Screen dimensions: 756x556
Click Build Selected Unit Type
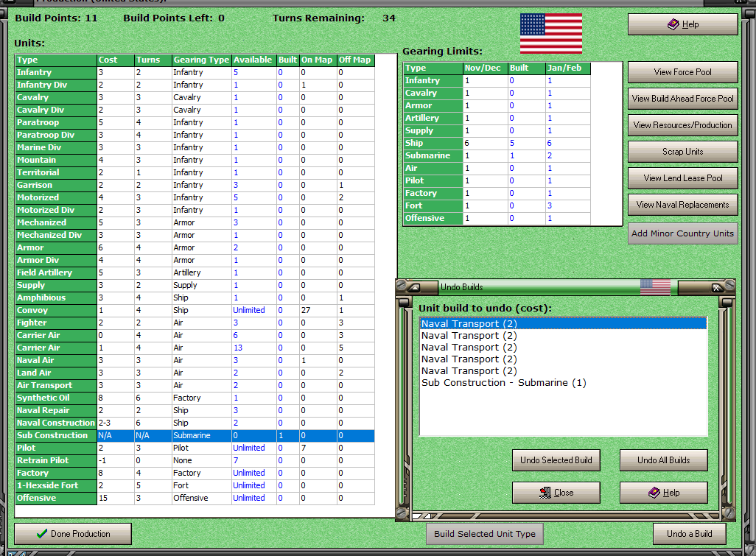485,534
